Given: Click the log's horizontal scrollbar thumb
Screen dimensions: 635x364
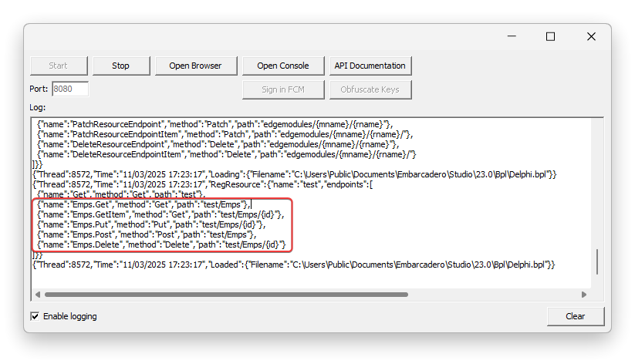Looking at the screenshot, I should pyautogui.click(x=226, y=295).
